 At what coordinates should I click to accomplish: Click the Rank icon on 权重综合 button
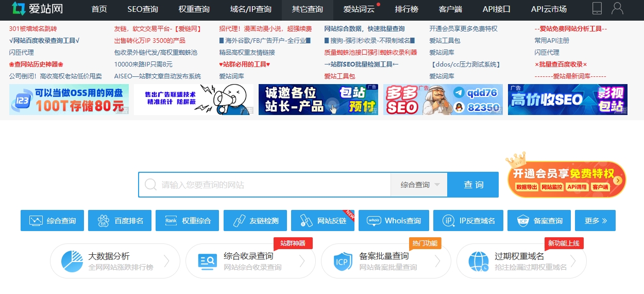(x=171, y=221)
